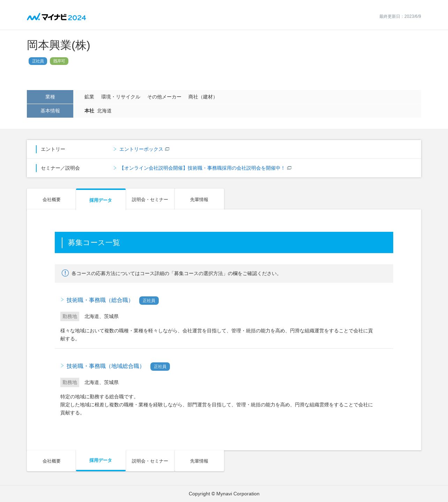Click the 商社（建材） industry text
The image size is (448, 502).
point(203,97)
